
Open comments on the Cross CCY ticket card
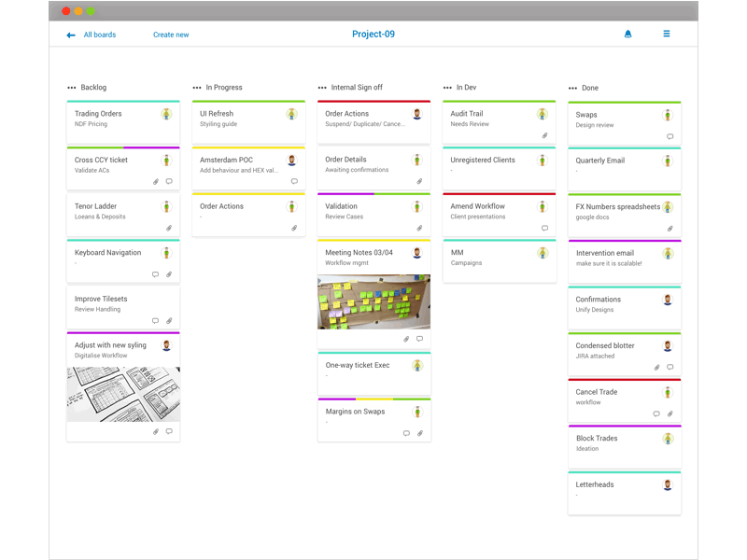click(x=168, y=181)
